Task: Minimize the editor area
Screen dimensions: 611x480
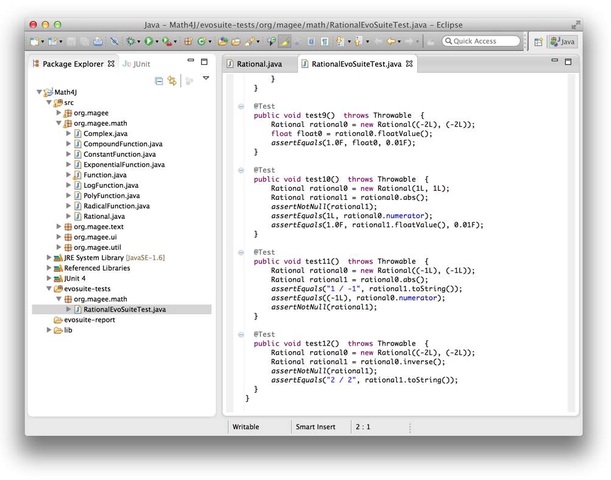Action: (554, 60)
